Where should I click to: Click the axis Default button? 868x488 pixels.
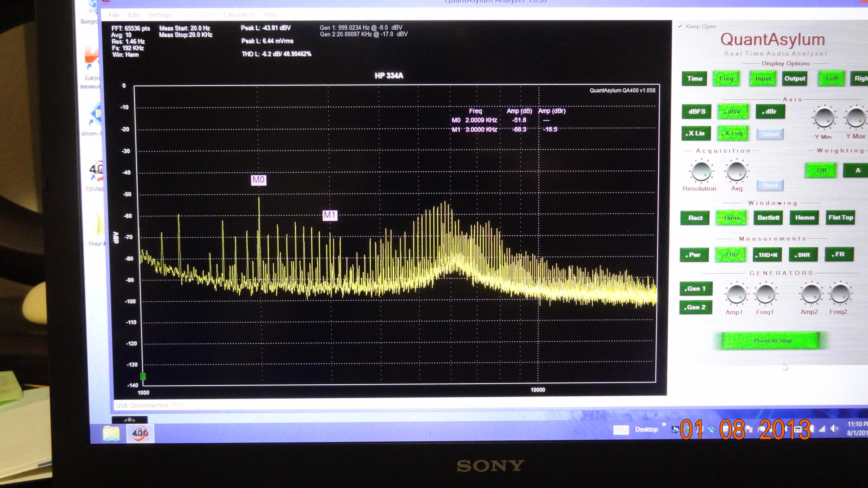point(770,134)
